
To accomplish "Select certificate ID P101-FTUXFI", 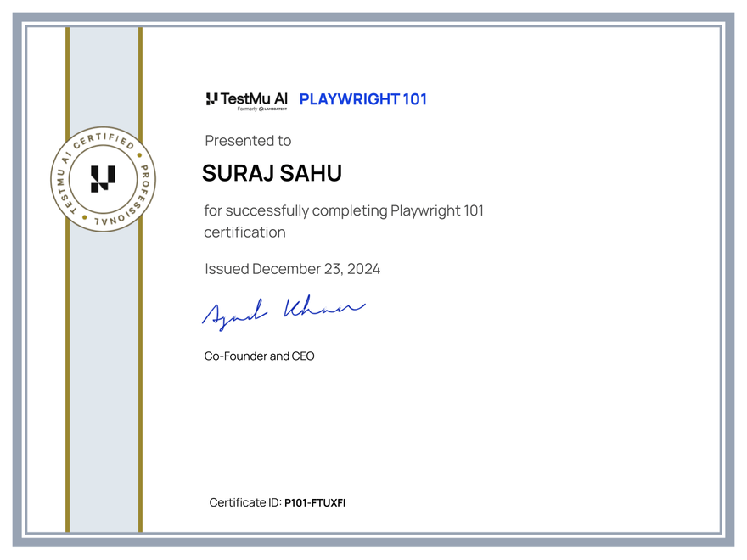I will pos(315,503).
